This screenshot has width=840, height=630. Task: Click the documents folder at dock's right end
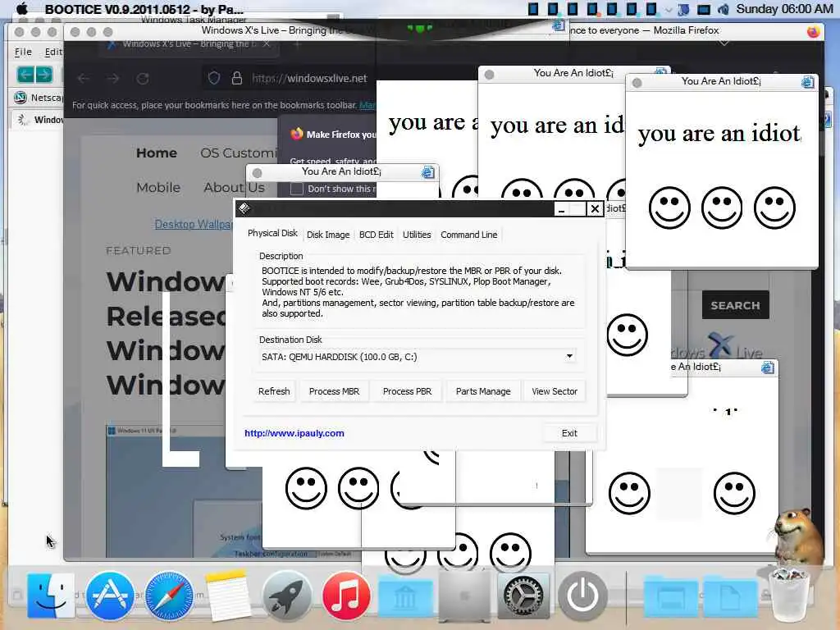728,596
